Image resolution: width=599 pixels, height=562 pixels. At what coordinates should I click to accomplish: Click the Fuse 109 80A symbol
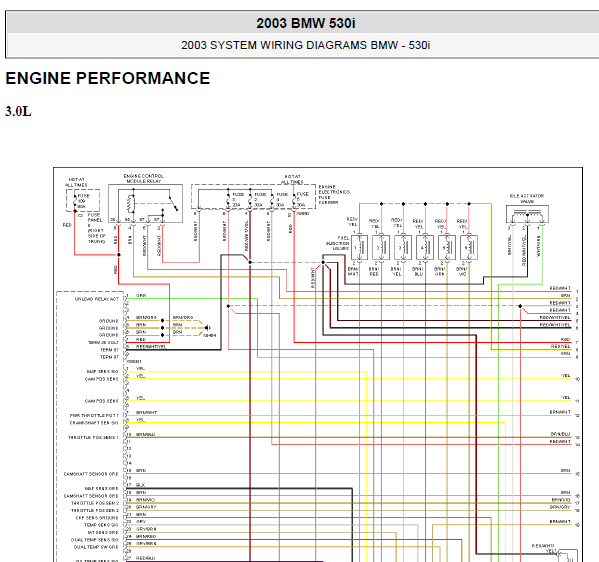[x=75, y=201]
